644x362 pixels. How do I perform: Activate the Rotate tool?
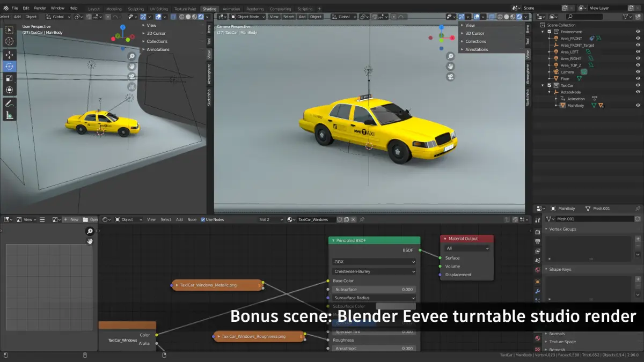tap(9, 67)
